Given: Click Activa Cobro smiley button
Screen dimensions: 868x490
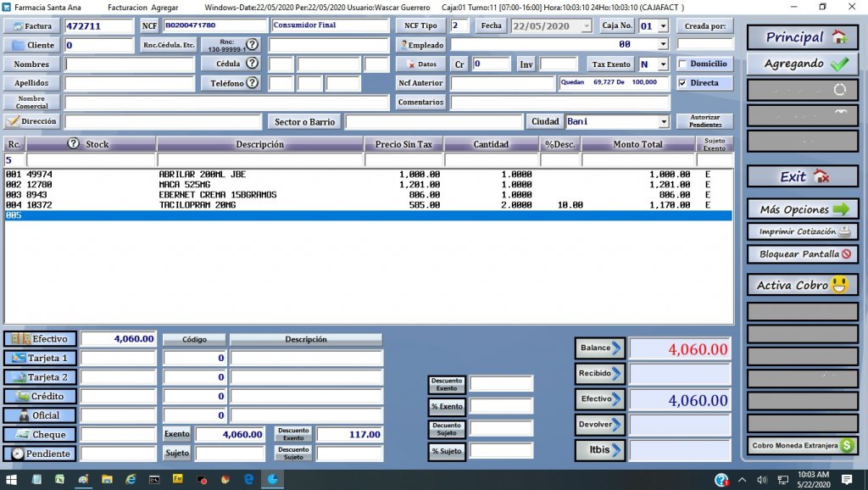Looking at the screenshot, I should [x=802, y=285].
